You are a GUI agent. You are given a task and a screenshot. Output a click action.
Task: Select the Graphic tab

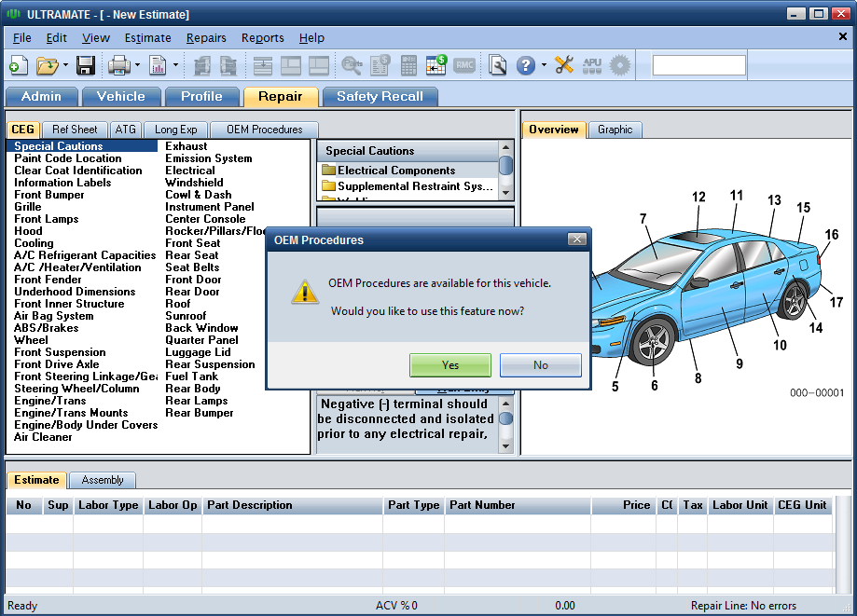pyautogui.click(x=615, y=130)
